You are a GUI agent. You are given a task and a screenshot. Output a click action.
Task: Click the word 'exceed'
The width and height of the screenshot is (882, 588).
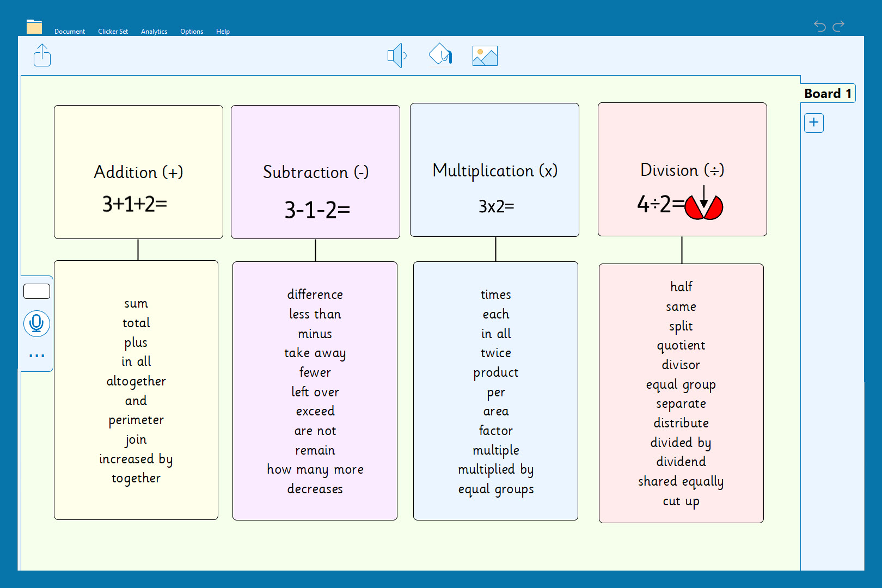coord(315,411)
